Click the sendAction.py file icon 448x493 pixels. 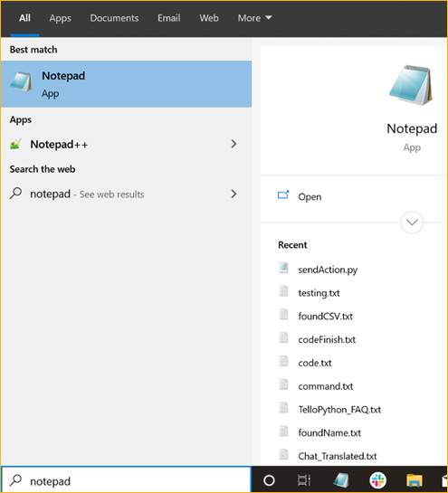(283, 268)
